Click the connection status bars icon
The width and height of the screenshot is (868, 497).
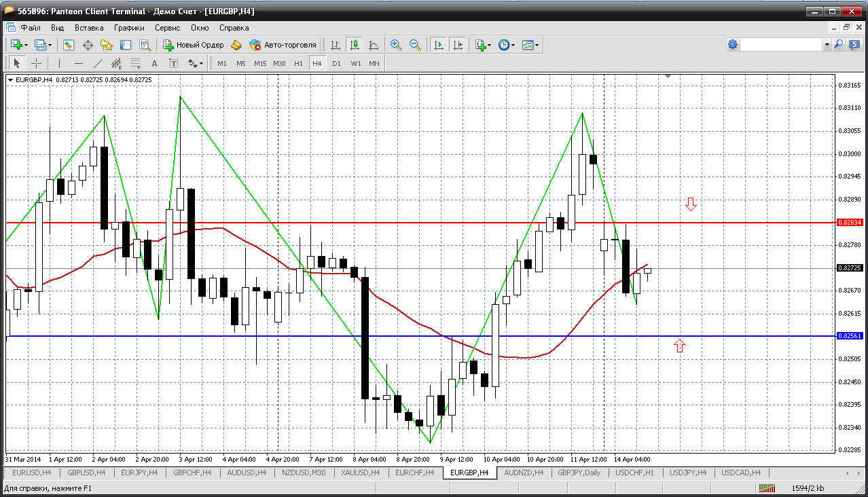767,488
